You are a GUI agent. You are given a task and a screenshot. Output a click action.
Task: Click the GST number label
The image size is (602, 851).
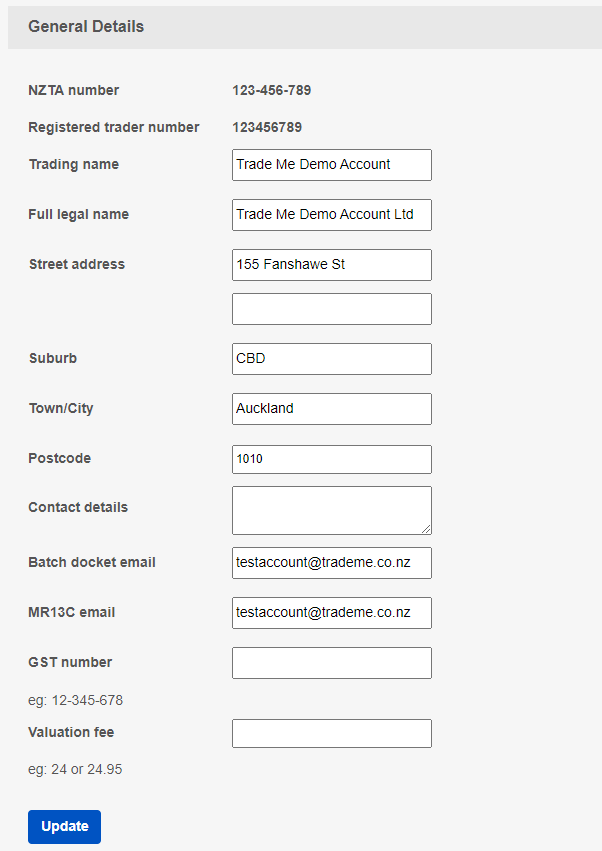click(70, 662)
